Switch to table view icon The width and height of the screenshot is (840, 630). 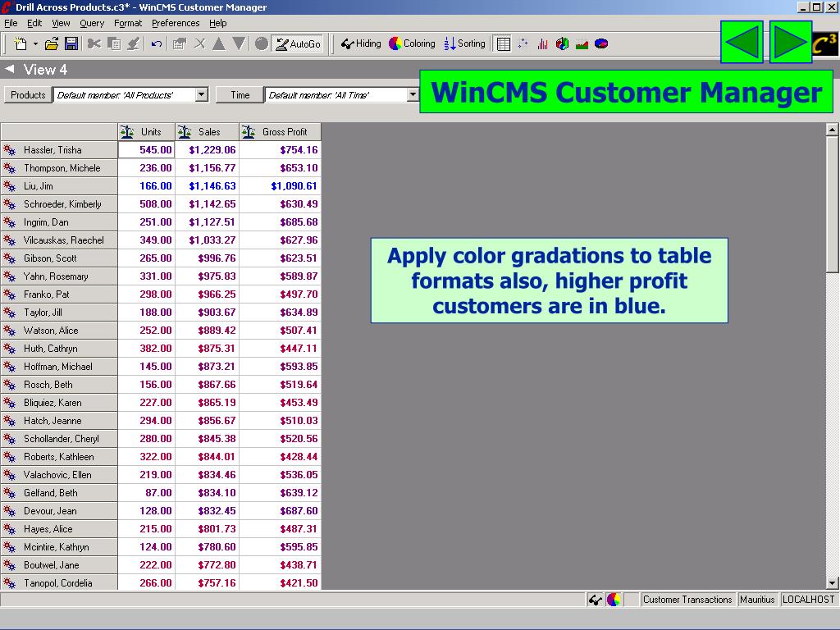504,44
